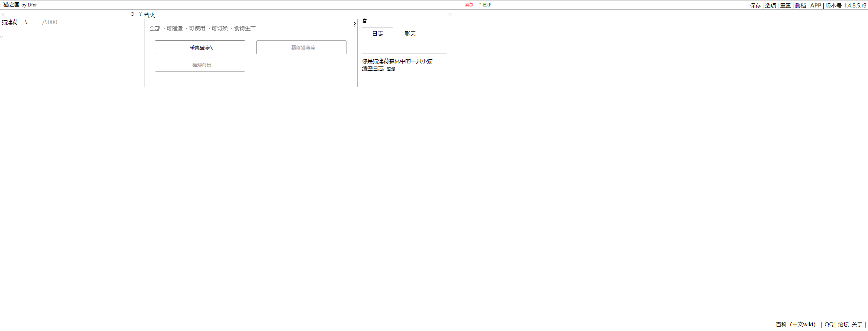
Task: Filter buildings by 食物生产
Action: [244, 28]
